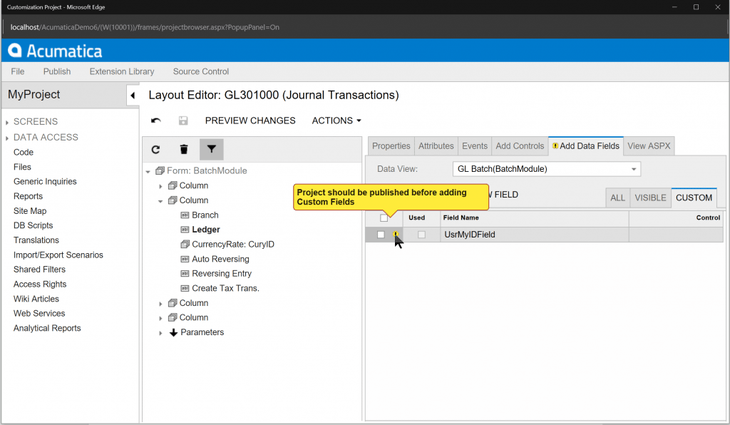Switch to the View ASPX tab
This screenshot has height=425, width=730.
coord(649,146)
